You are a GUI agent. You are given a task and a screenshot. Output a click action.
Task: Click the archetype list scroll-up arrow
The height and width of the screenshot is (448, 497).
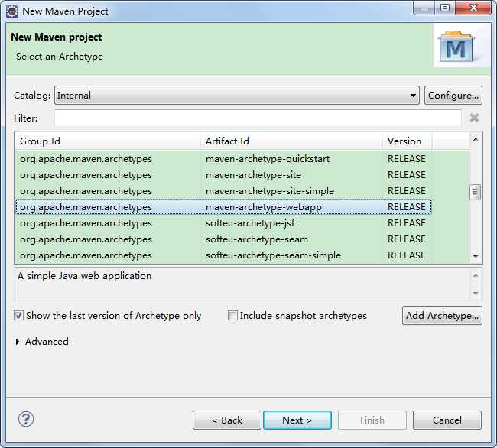click(x=476, y=139)
